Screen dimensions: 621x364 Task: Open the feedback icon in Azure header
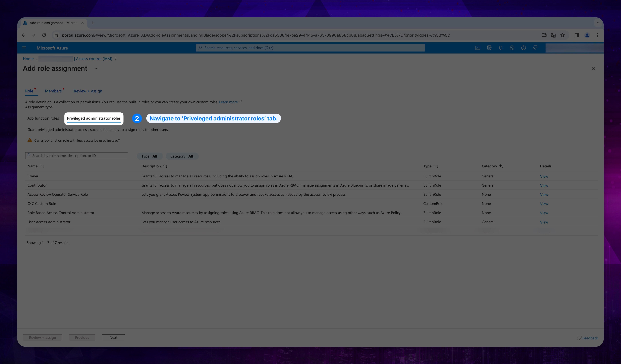[x=535, y=48]
